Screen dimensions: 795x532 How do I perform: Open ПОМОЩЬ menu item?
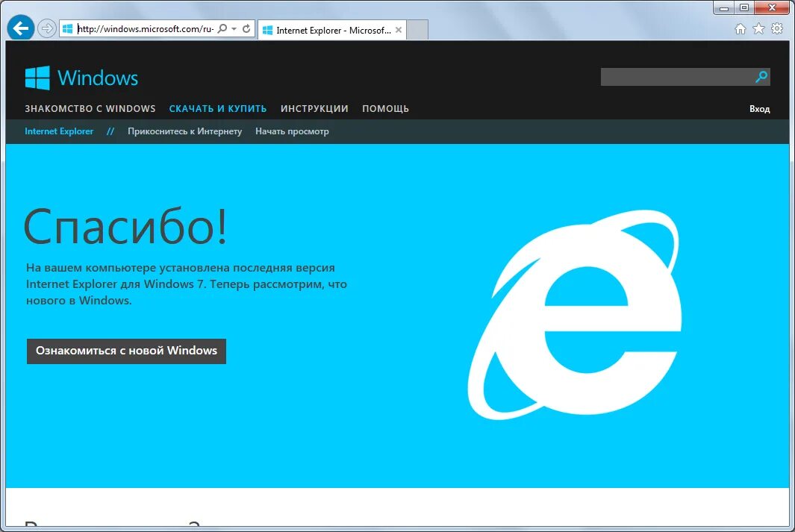point(385,108)
